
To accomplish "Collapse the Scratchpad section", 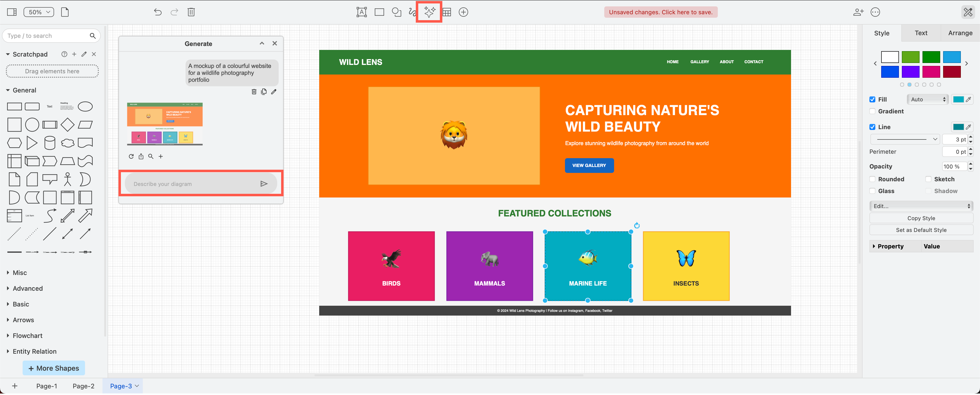I will point(8,54).
